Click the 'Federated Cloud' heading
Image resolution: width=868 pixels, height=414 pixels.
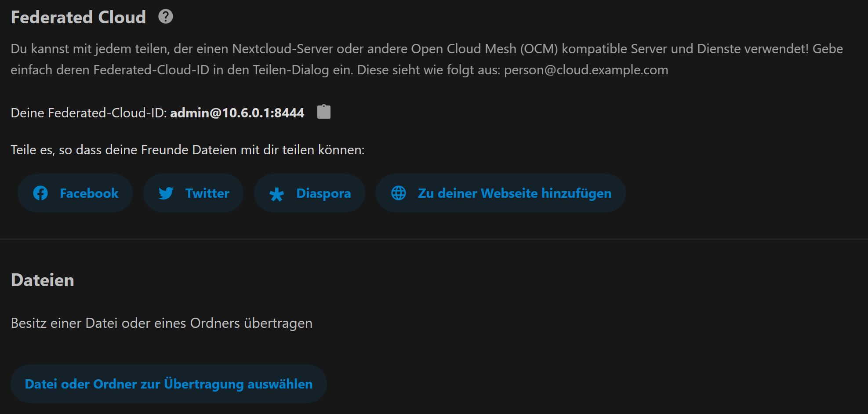[x=78, y=17]
